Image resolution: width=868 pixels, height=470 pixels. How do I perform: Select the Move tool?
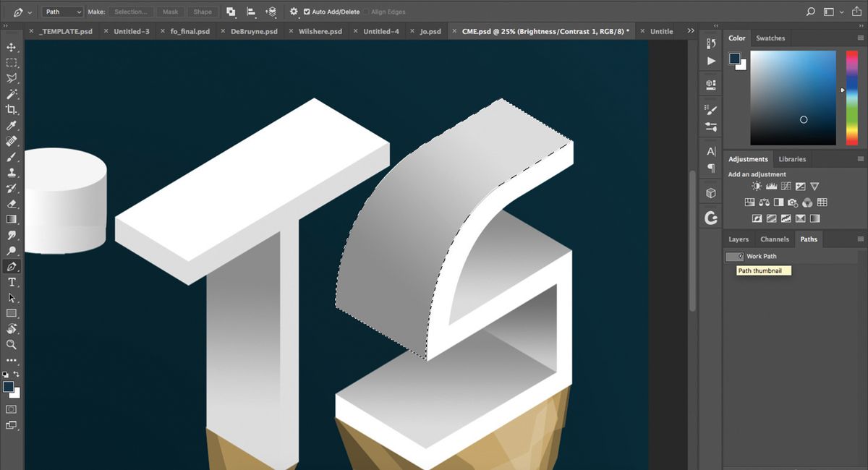11,49
